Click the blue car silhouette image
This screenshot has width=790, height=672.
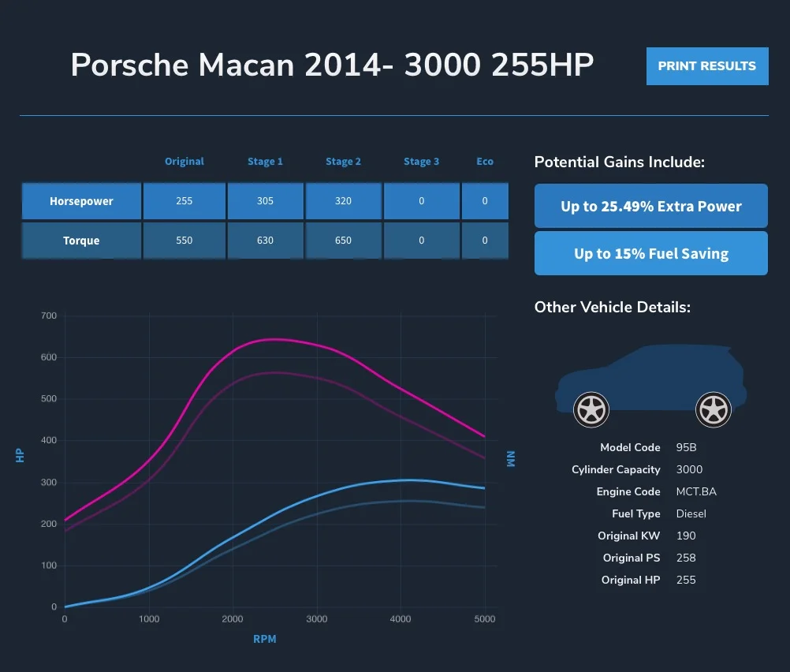pyautogui.click(x=651, y=386)
